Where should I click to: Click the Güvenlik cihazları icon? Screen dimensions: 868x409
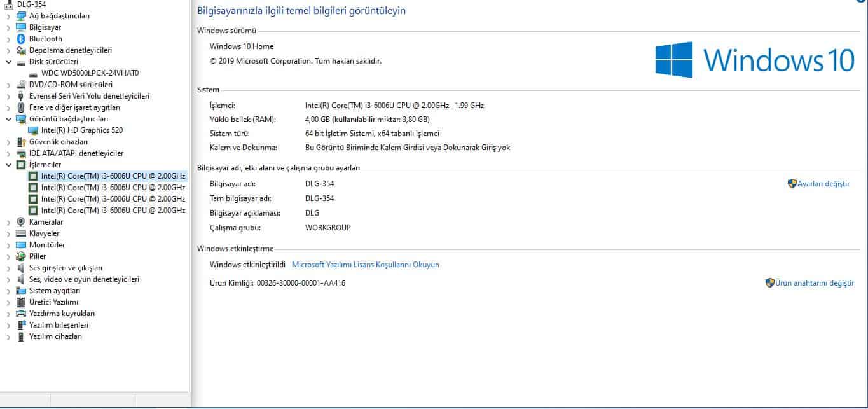point(21,142)
